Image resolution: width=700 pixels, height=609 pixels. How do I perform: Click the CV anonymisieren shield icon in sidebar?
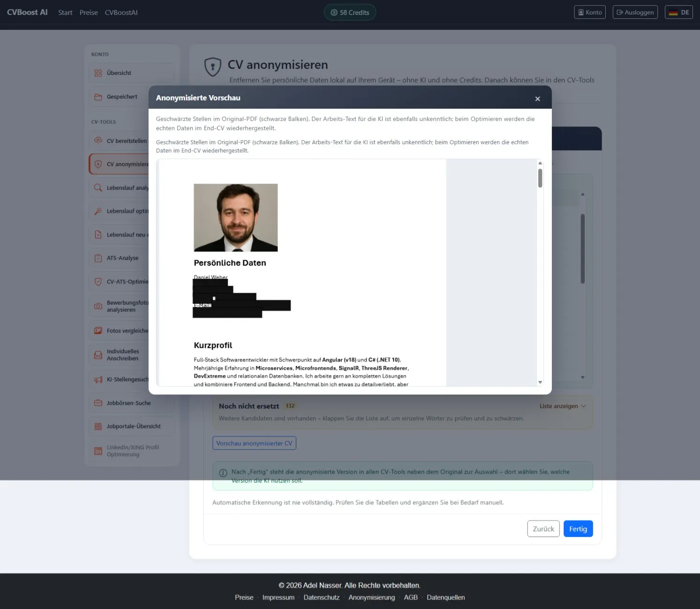pos(98,164)
